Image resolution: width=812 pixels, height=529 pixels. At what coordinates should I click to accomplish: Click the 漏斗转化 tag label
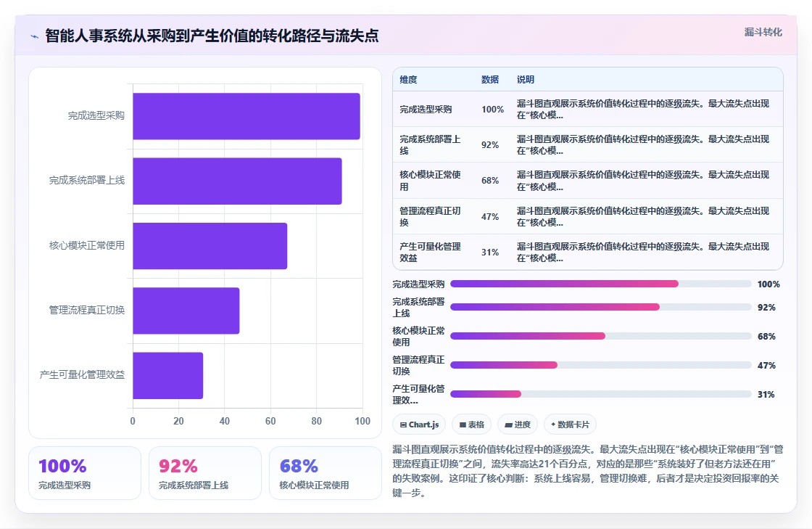[763, 32]
